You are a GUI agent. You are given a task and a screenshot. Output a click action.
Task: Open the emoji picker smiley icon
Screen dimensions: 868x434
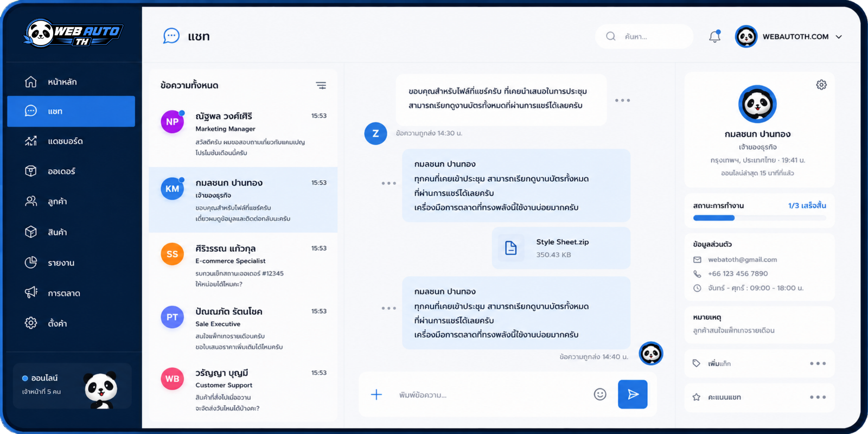600,394
